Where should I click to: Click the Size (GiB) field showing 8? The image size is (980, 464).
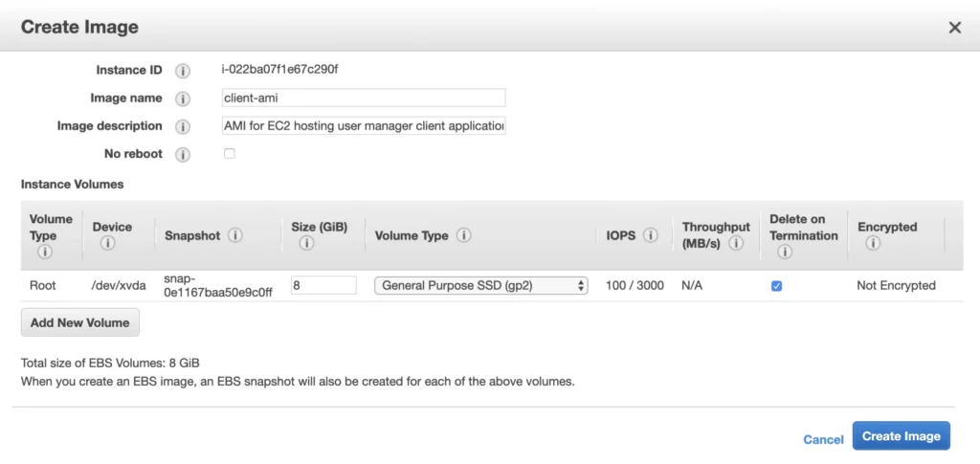(323, 285)
